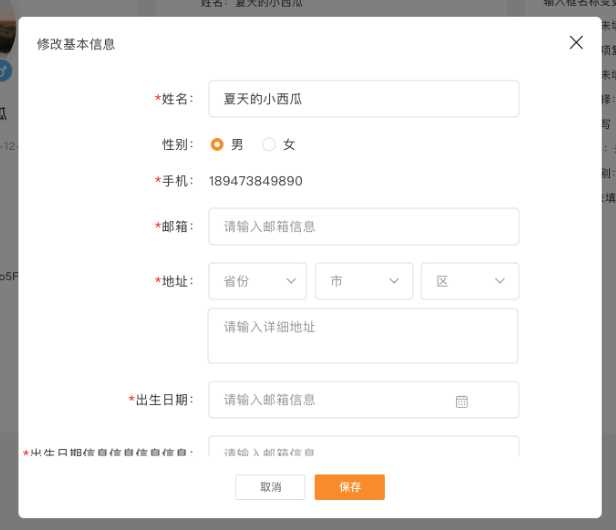Image resolution: width=616 pixels, height=530 pixels.
Task: Select the 女 radio button
Action: 269,145
